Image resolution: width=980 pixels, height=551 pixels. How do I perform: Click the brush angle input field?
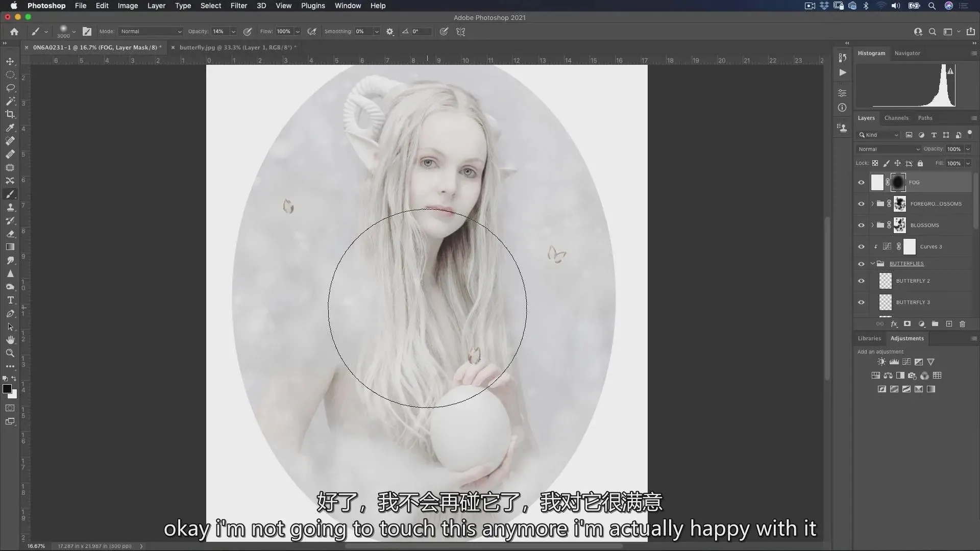421,32
